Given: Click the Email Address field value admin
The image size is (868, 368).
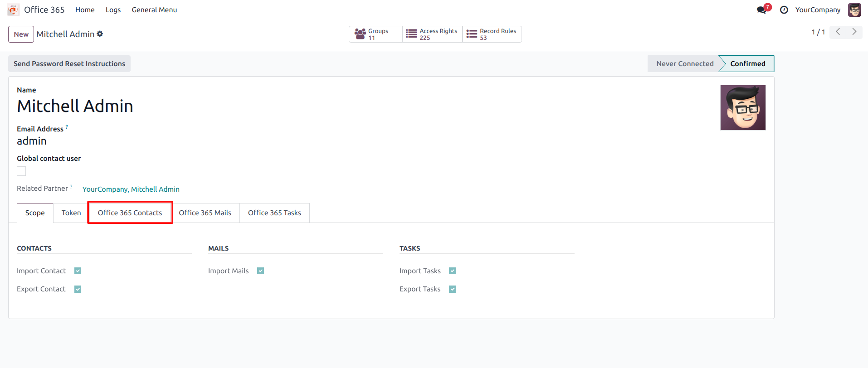Looking at the screenshot, I should coord(32,141).
